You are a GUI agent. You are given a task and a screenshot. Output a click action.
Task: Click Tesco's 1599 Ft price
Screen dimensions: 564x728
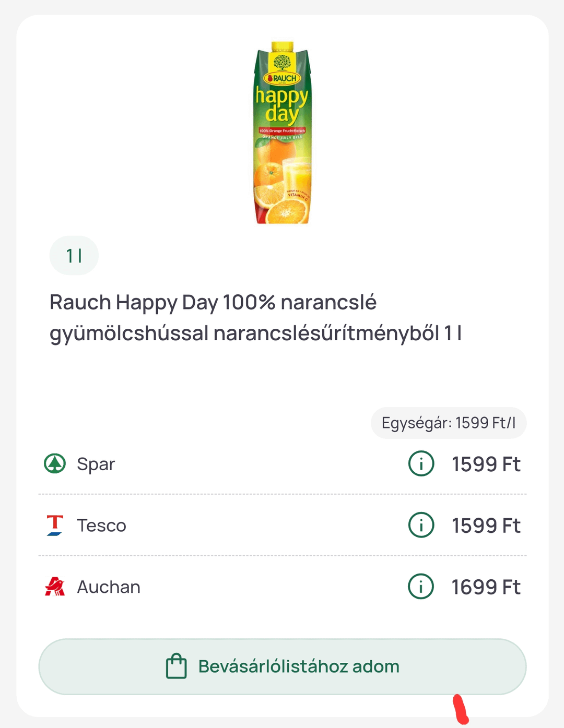click(x=486, y=526)
